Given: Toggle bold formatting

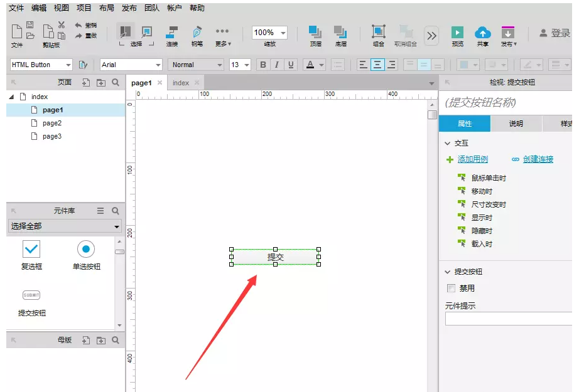Looking at the screenshot, I should tap(263, 65).
